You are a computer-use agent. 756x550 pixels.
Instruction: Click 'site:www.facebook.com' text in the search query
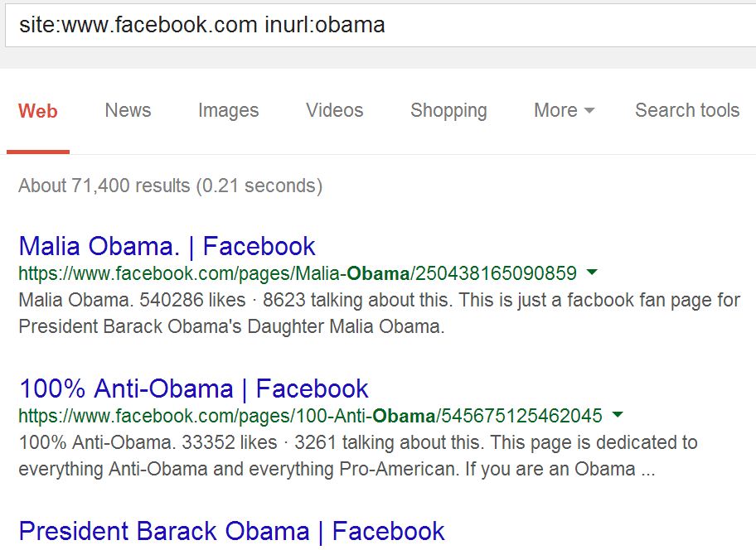pyautogui.click(x=138, y=24)
